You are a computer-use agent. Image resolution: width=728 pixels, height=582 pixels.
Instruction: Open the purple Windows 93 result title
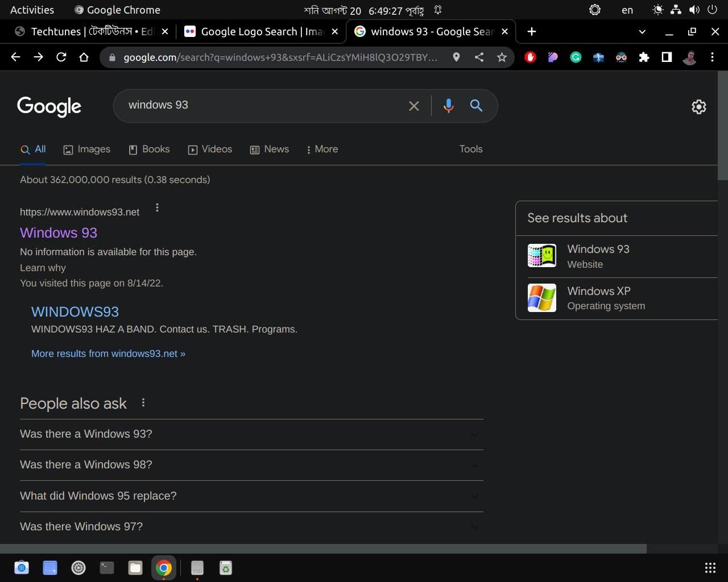click(59, 233)
